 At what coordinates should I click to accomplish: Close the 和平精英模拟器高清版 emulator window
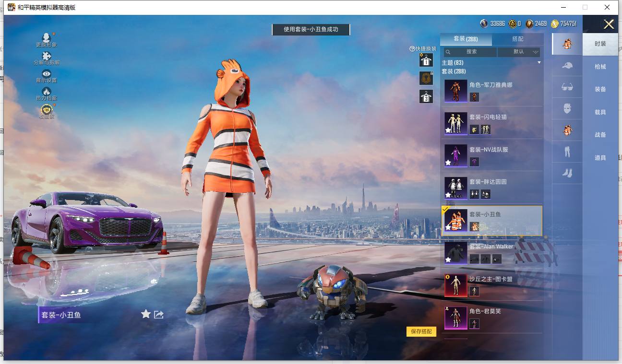[x=608, y=7]
